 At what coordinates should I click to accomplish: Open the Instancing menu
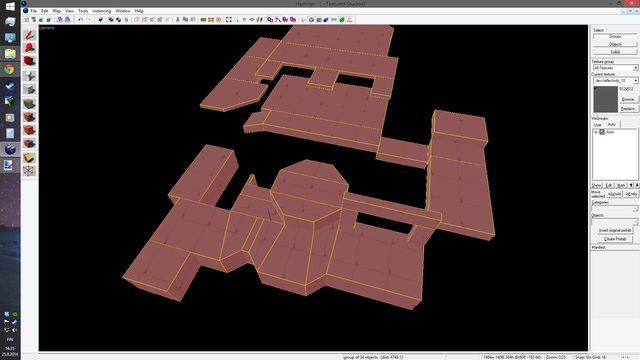[102, 11]
